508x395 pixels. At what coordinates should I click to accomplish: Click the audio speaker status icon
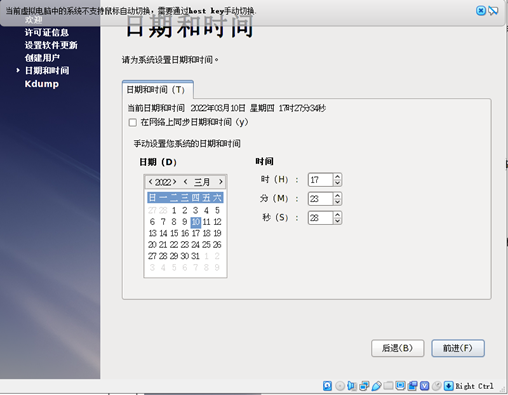[352, 386]
